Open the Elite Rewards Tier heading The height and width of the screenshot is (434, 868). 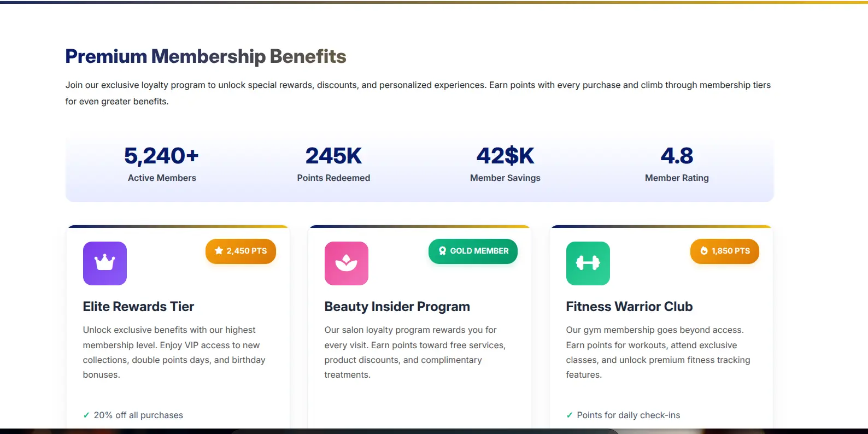(138, 307)
